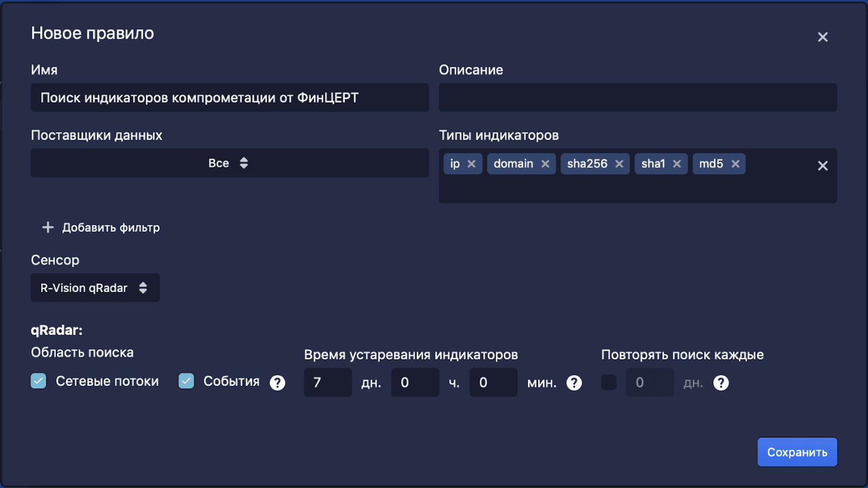Uncheck the Сетевые потоки checkbox

click(x=39, y=381)
